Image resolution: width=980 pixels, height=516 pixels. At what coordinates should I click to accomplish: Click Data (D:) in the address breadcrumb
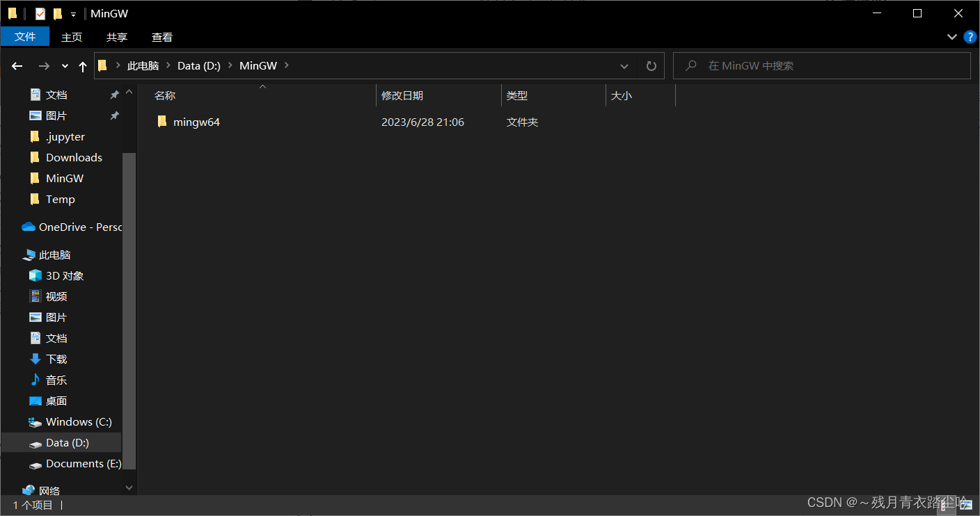199,66
